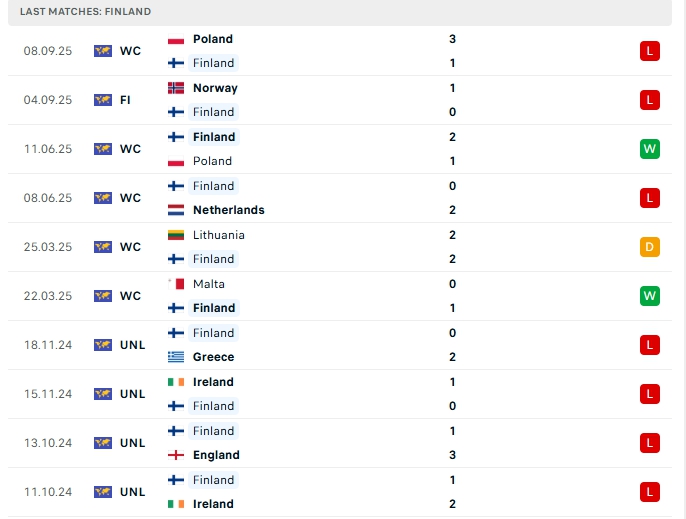Viewport: 686px width, 519px height.
Task: Click the orange D badge for Lithuania match
Action: tap(650, 247)
